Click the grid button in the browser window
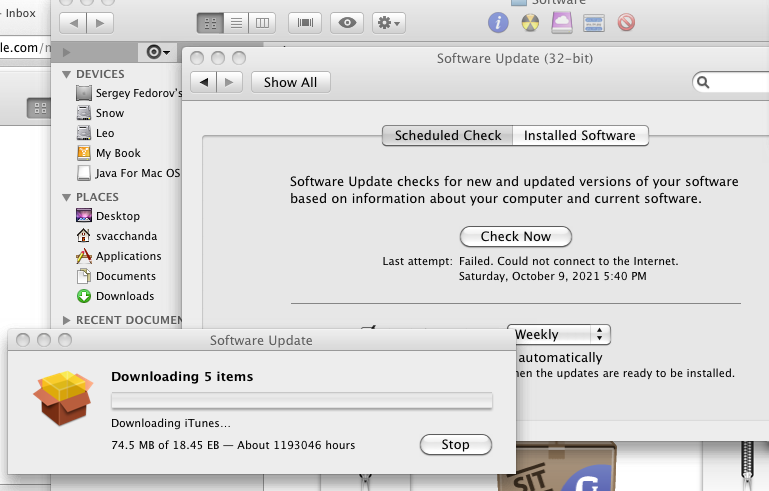769x491 pixels. (x=39, y=108)
